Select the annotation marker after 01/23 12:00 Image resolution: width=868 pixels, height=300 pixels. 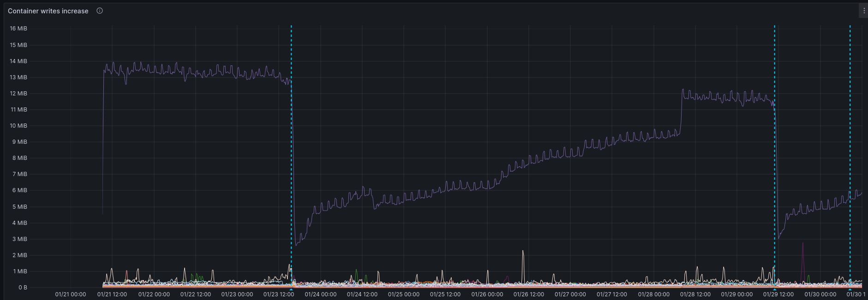click(291, 288)
